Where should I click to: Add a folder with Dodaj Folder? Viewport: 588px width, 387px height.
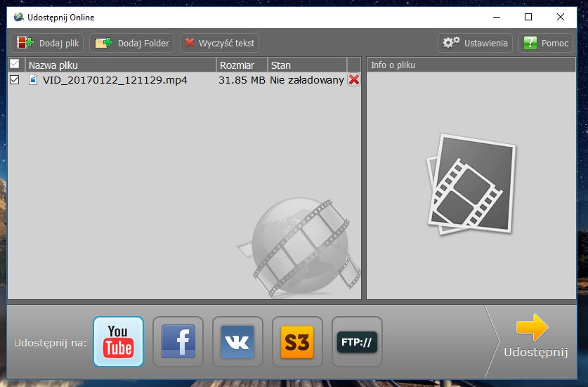131,43
